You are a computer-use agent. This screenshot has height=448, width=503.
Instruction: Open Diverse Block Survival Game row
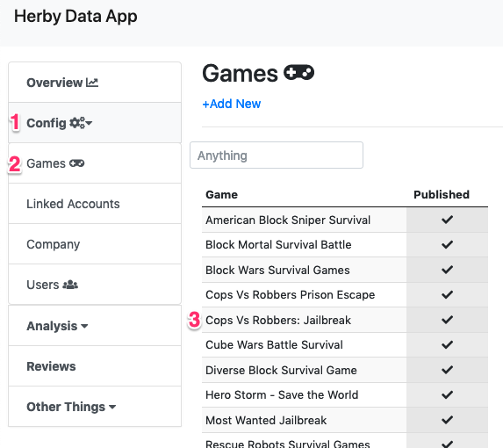click(345, 370)
